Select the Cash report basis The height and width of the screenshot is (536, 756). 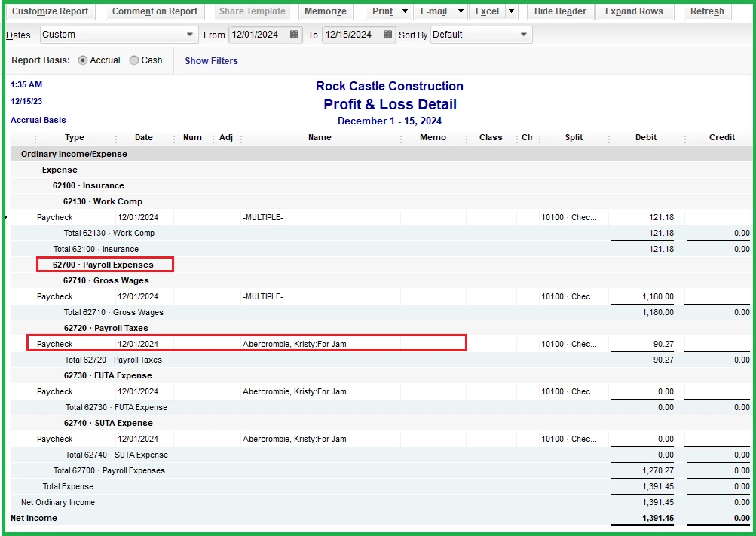(134, 60)
